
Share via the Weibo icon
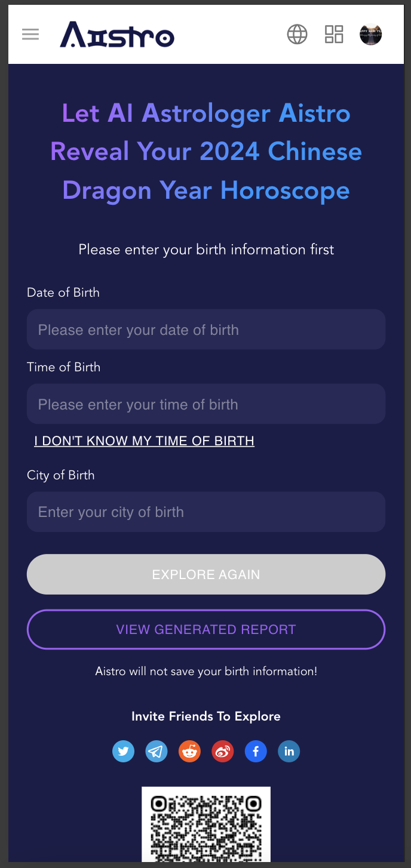pyautogui.click(x=223, y=752)
